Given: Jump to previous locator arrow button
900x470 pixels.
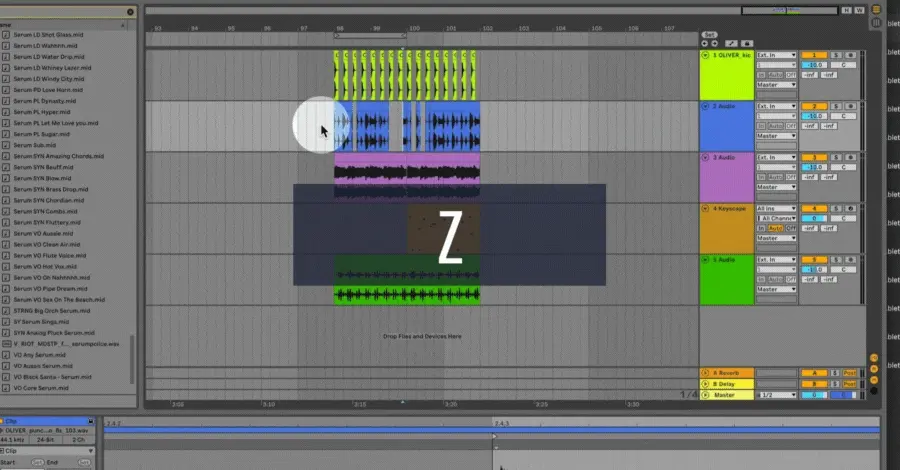Looking at the screenshot, I should pyautogui.click(x=705, y=44).
